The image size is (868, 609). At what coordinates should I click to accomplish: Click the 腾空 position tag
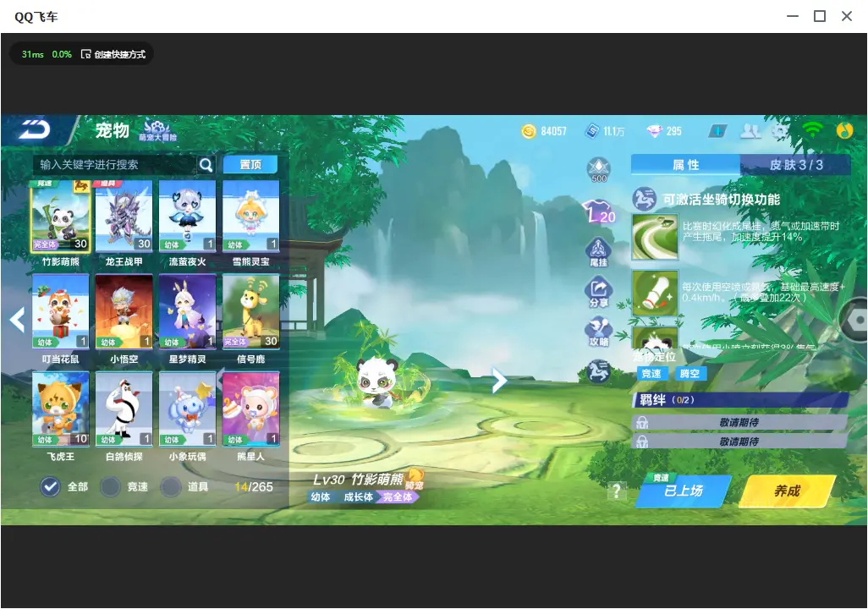coord(689,374)
